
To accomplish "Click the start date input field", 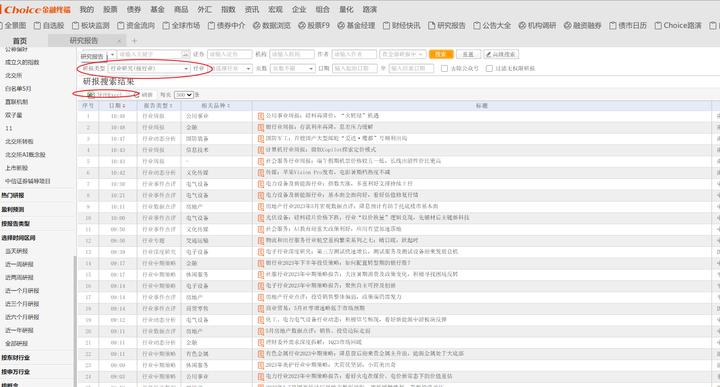I will (354, 68).
